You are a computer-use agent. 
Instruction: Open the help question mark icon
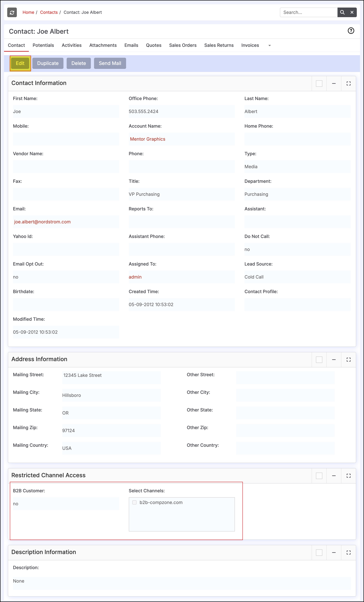click(x=351, y=31)
